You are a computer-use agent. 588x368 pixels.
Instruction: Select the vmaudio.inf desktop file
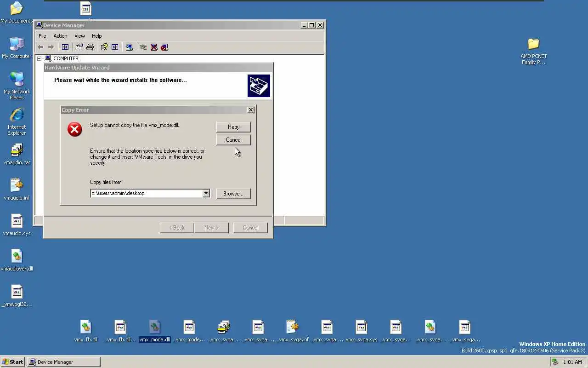(x=17, y=190)
